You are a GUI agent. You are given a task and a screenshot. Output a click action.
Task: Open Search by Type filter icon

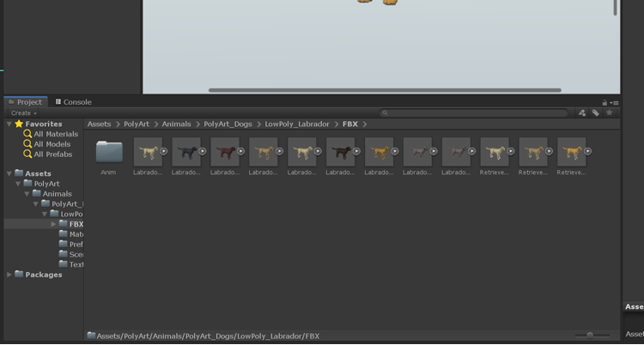(x=582, y=112)
